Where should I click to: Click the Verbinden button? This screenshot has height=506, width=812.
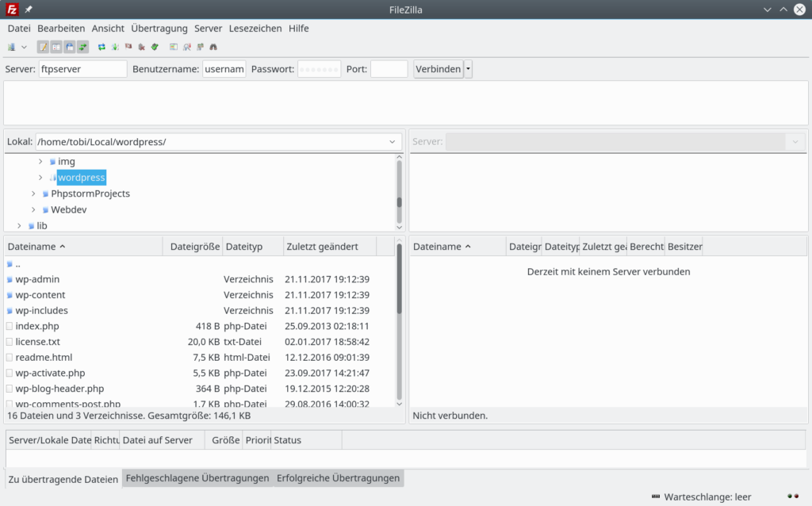pyautogui.click(x=438, y=69)
